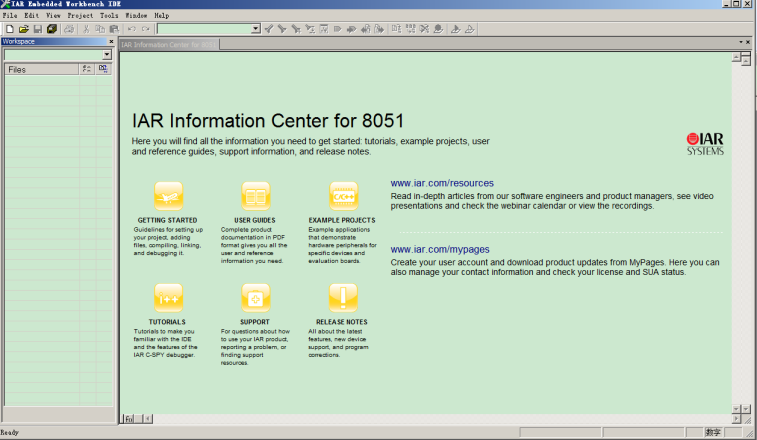757x440 pixels.
Task: Open the Example Projects C/C++ icon
Action: coord(343,196)
